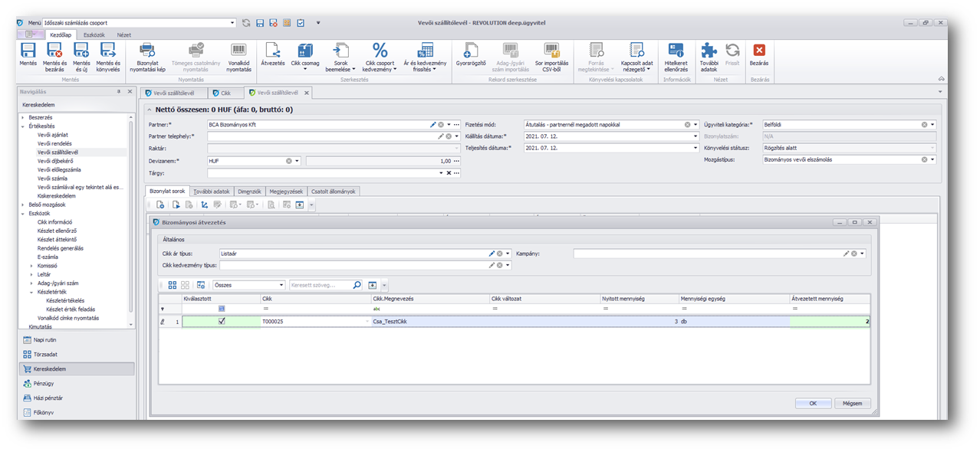Click the red Bezárás ribbon icon
This screenshot has width=980, height=452.
759,51
